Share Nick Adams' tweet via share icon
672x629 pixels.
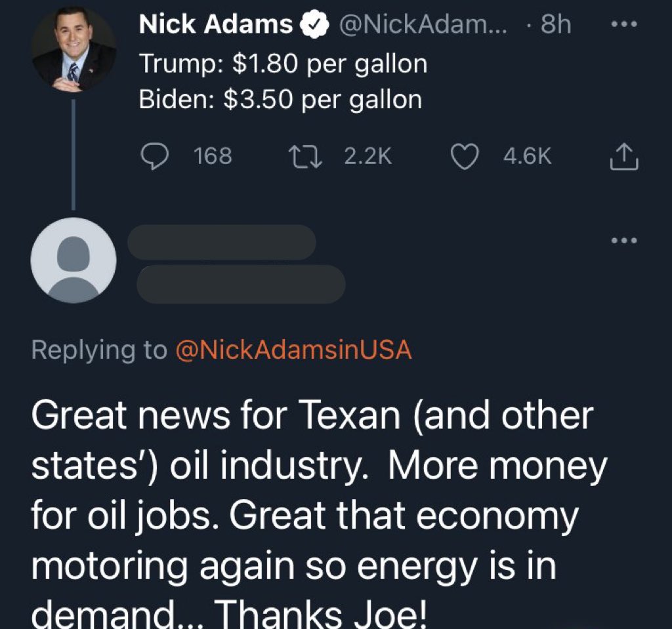[623, 156]
